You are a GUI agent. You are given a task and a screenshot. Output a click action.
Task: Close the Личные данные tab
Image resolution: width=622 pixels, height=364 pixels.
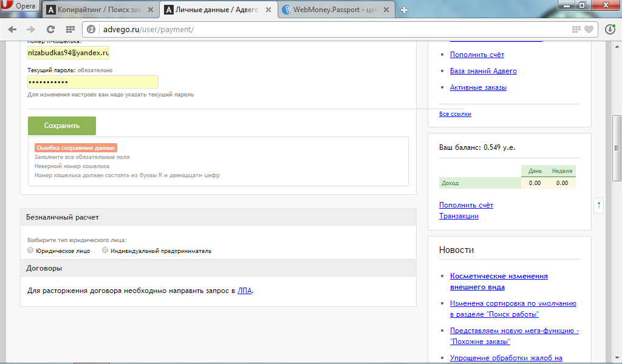pyautogui.click(x=268, y=10)
